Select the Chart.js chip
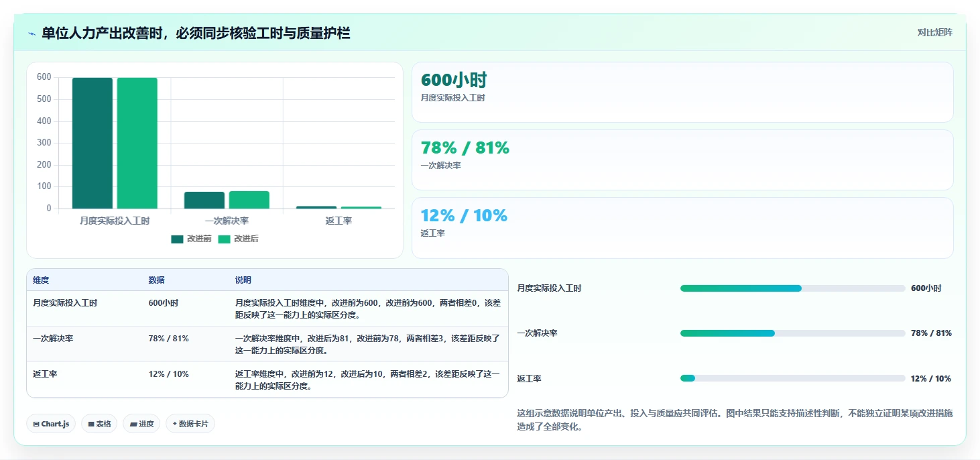 pos(51,424)
